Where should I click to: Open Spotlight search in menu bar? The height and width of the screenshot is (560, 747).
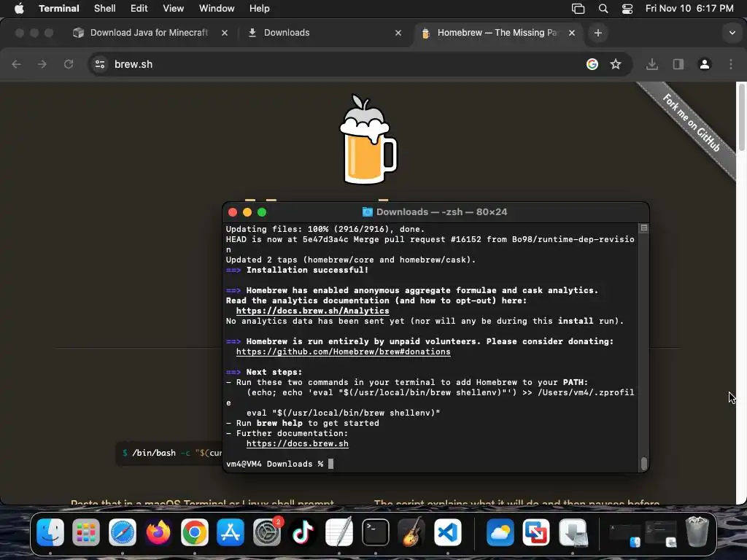[603, 9]
